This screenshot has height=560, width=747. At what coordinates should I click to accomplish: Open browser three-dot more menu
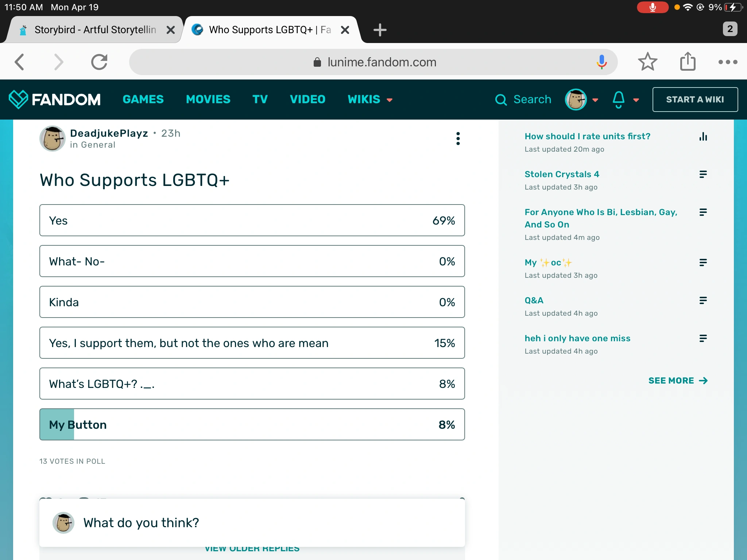pyautogui.click(x=728, y=62)
